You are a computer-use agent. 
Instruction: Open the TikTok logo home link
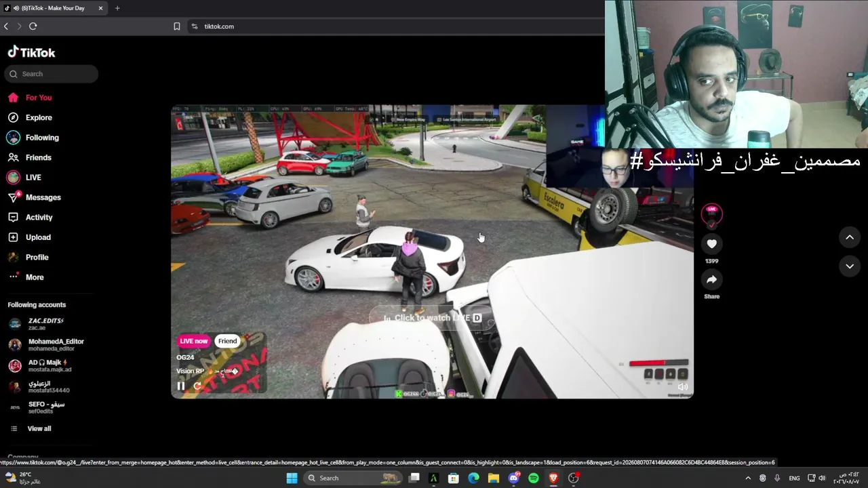click(31, 52)
